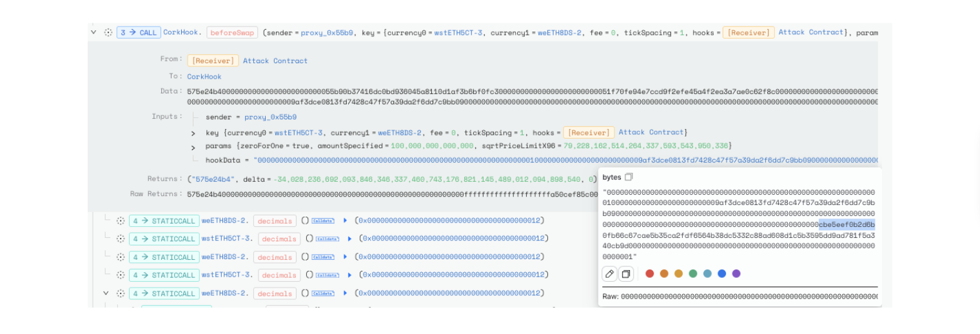Open Attack Contract link in the header row
The width and height of the screenshot is (980, 334).
811,32
